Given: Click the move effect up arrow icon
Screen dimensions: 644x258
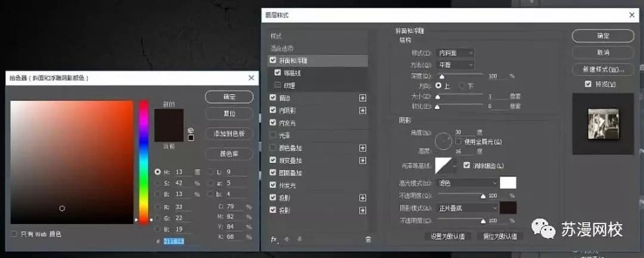Looking at the screenshot, I should pyautogui.click(x=287, y=239).
